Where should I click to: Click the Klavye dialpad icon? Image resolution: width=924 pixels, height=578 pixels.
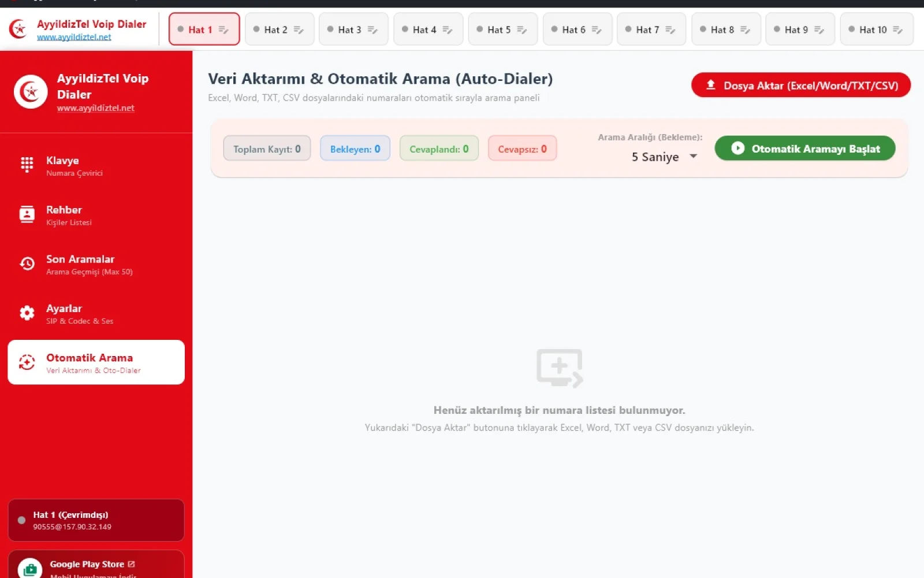point(27,165)
